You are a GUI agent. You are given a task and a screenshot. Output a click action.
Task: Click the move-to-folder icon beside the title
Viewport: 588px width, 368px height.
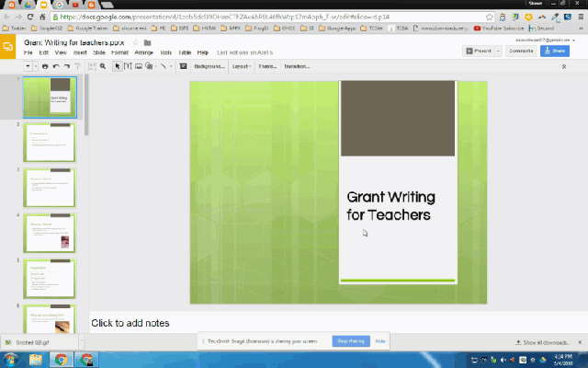147,42
